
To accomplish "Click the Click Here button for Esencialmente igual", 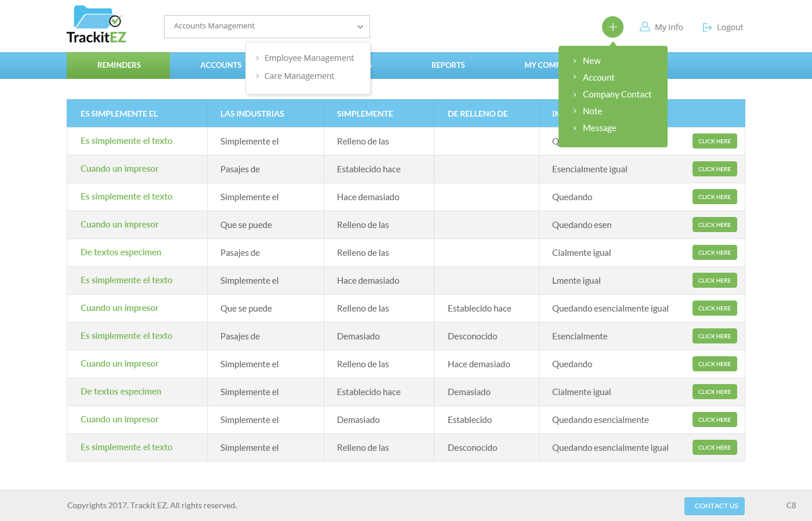I will (714, 169).
